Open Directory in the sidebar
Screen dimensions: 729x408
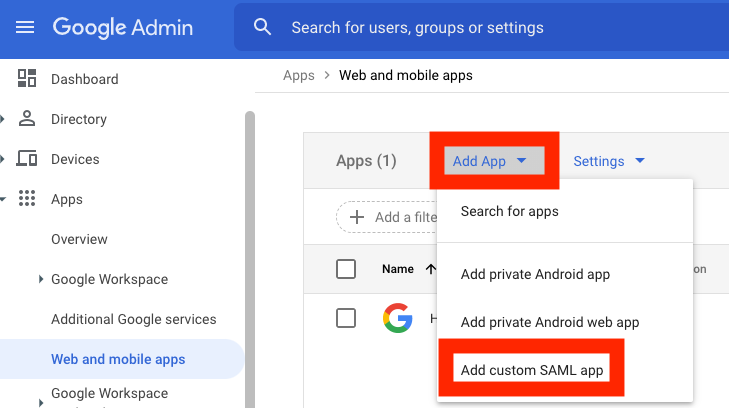coord(79,119)
